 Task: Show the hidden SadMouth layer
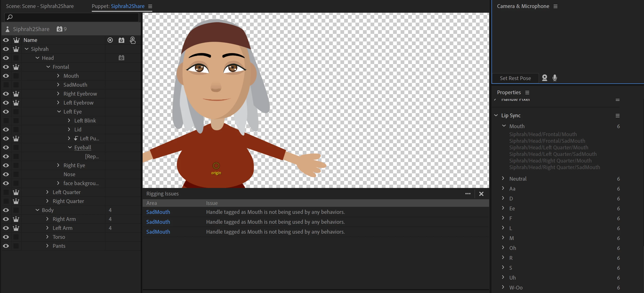click(6, 85)
